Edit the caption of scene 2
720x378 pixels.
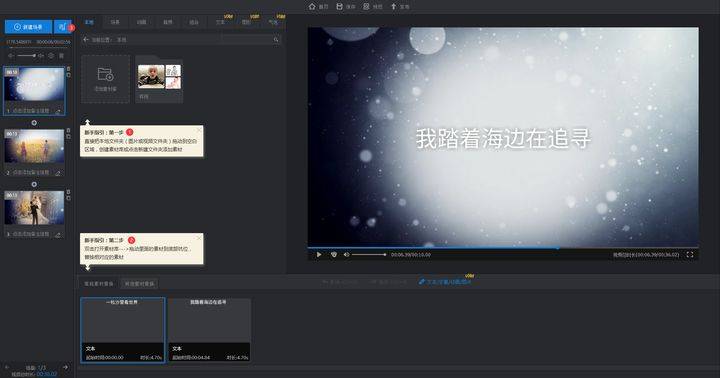tap(58, 173)
